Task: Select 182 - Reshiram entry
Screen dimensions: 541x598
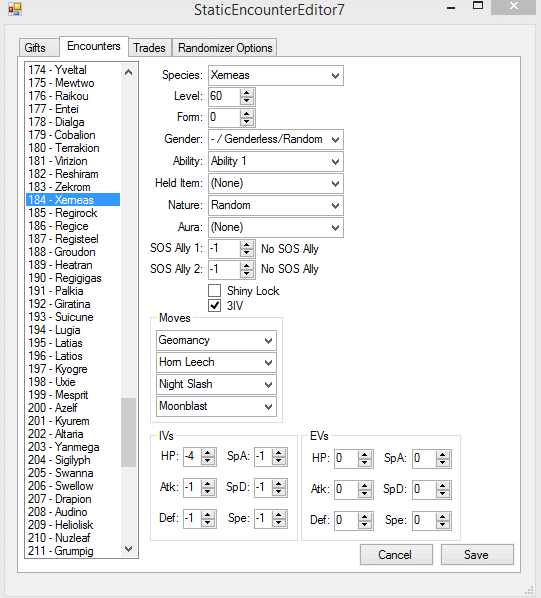Action: click(73, 174)
